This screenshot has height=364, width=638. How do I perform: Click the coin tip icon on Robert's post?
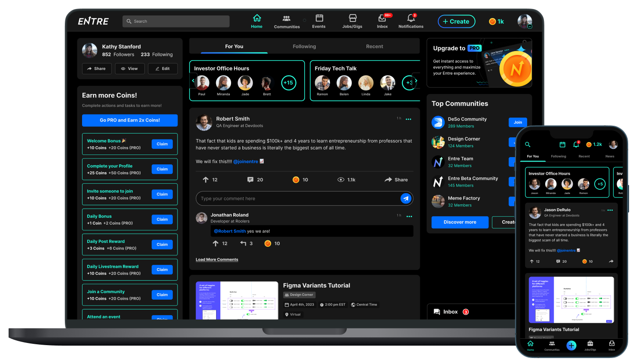point(296,180)
